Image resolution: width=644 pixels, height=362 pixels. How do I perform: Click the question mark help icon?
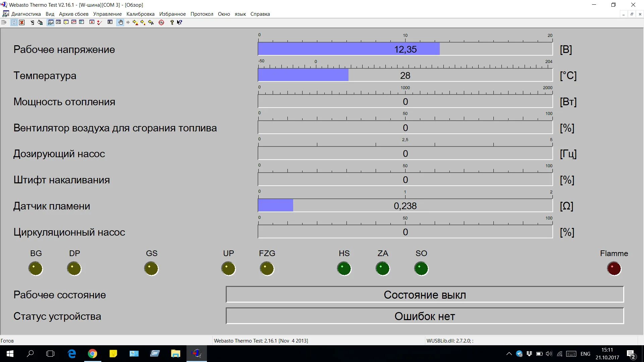[172, 22]
